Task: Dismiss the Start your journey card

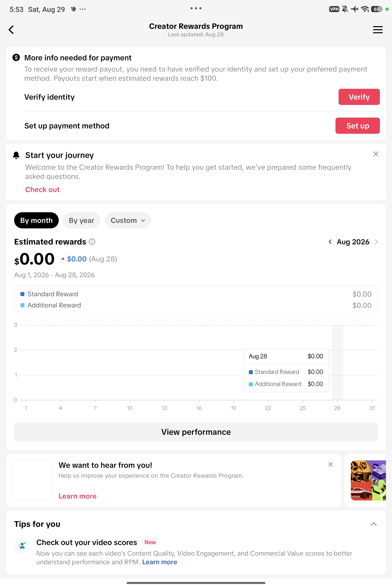Action: click(375, 154)
